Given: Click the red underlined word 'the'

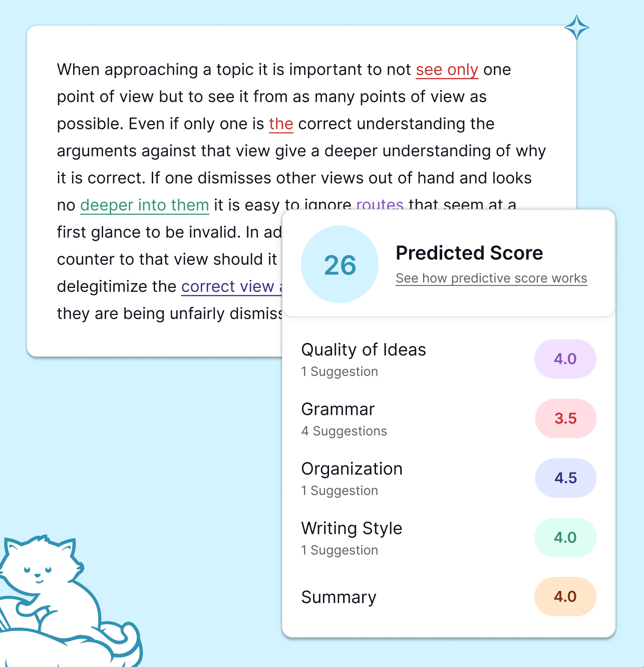Looking at the screenshot, I should [281, 124].
